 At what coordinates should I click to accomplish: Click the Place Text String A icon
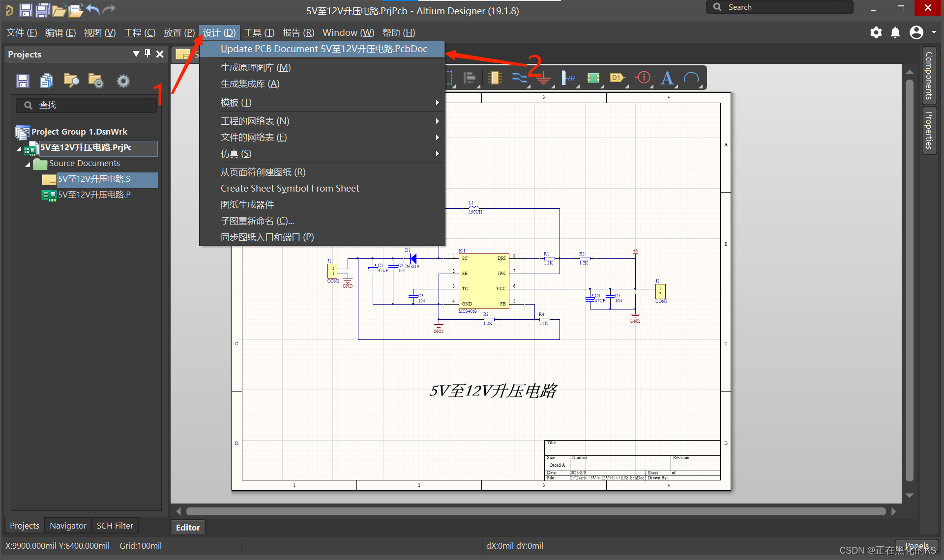(x=667, y=78)
